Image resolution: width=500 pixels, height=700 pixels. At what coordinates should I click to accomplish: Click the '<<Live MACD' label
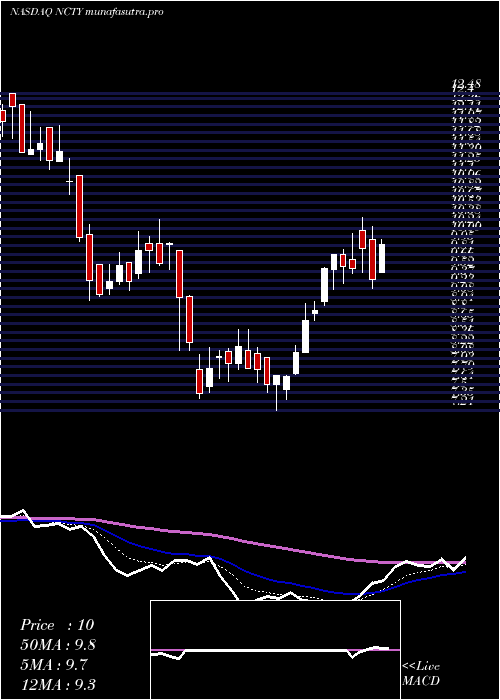(x=421, y=674)
